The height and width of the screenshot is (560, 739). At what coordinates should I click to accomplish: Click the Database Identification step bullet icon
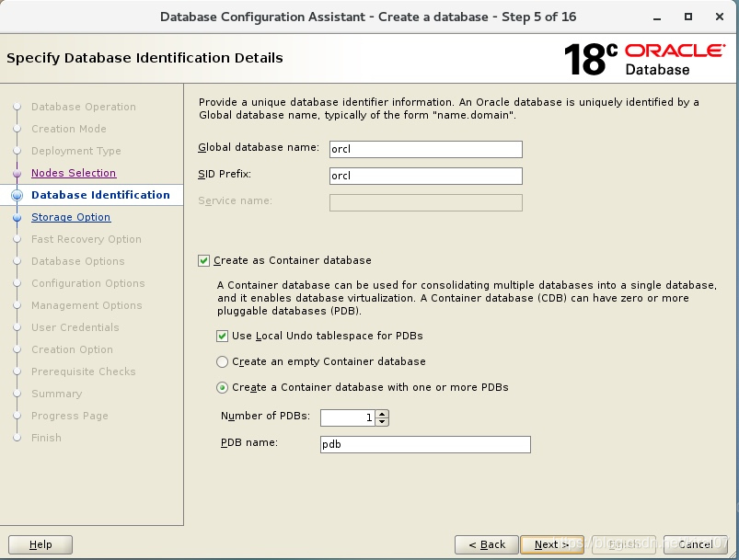(17, 195)
